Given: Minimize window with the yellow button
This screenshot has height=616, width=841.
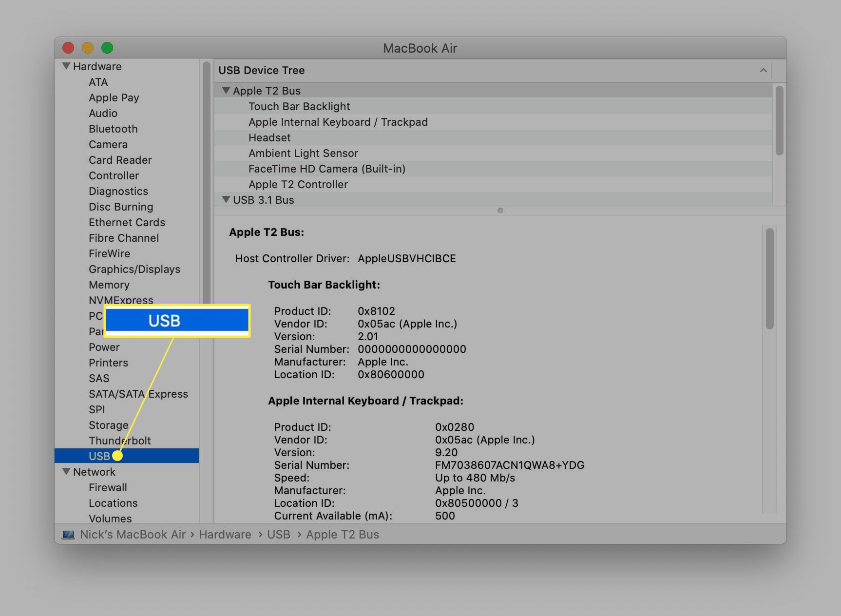Looking at the screenshot, I should (88, 48).
